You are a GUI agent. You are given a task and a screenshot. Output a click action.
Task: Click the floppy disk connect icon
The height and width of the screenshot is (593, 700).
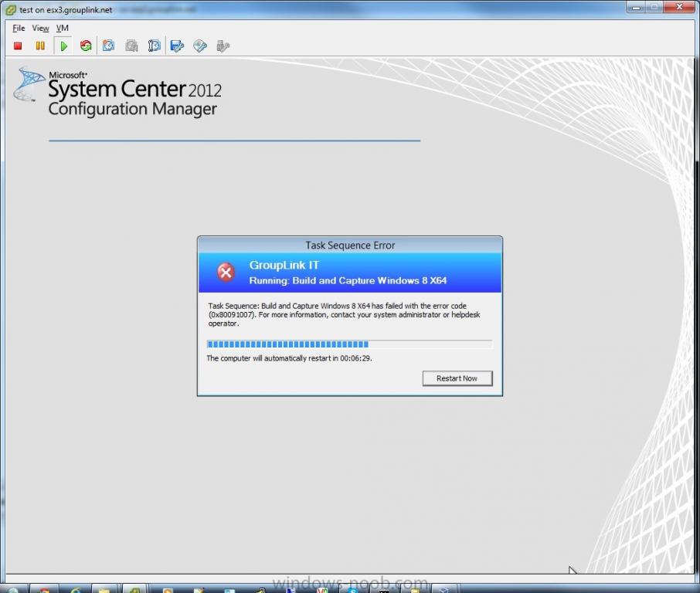pos(177,46)
